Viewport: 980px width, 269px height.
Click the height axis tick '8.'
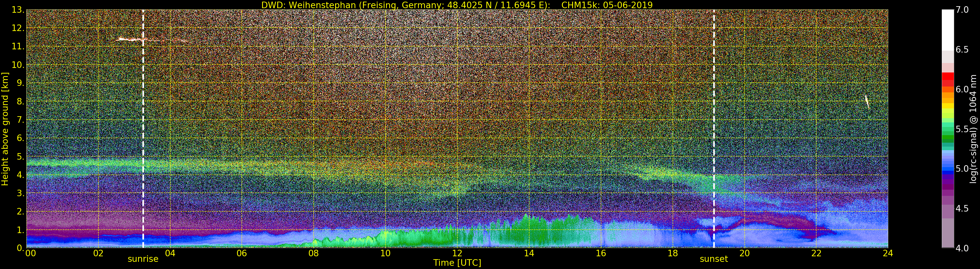(x=20, y=102)
